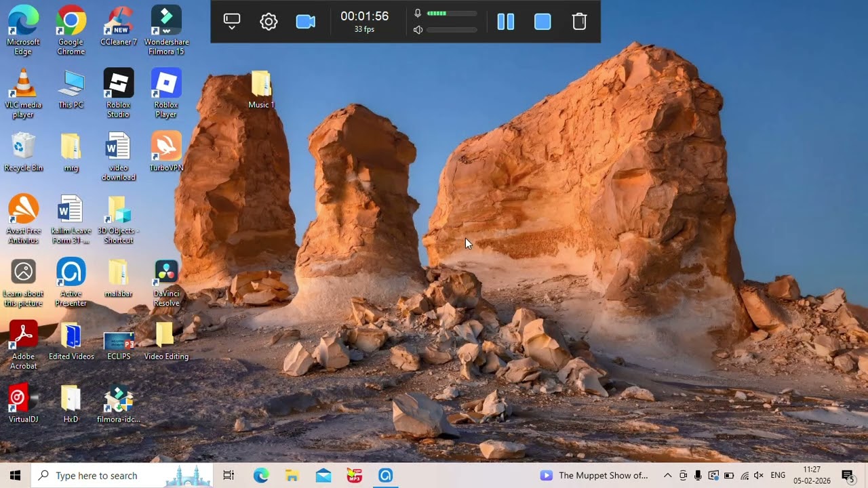
Task: Select the filmora-idc installer icon
Action: pyautogui.click(x=119, y=404)
